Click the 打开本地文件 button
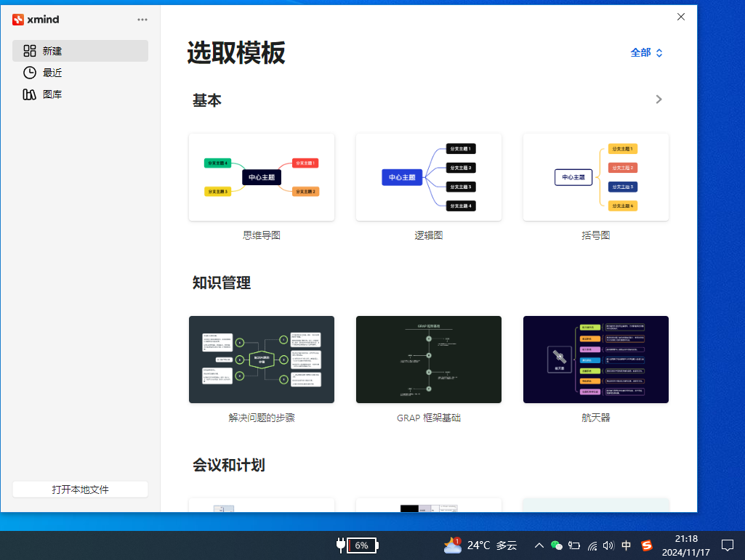Image resolution: width=745 pixels, height=560 pixels. click(x=80, y=489)
